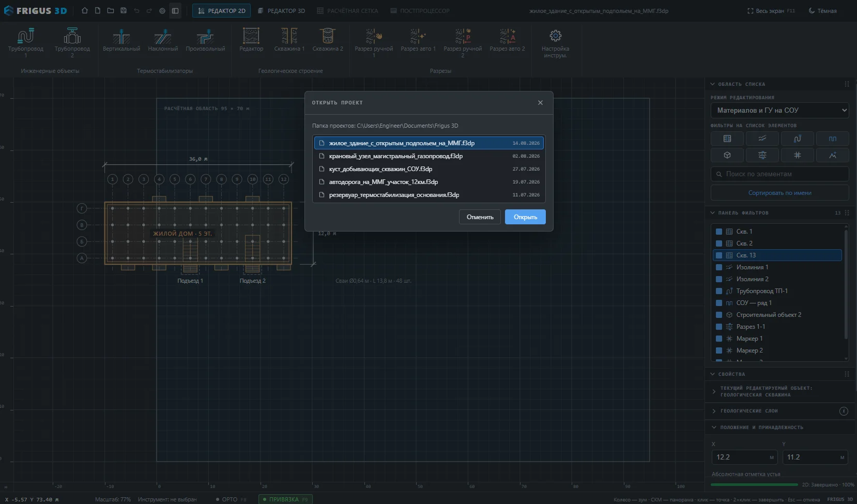This screenshot has width=857, height=504.
Task: Switch to the Расчётная сетка tab
Action: pos(348,11)
